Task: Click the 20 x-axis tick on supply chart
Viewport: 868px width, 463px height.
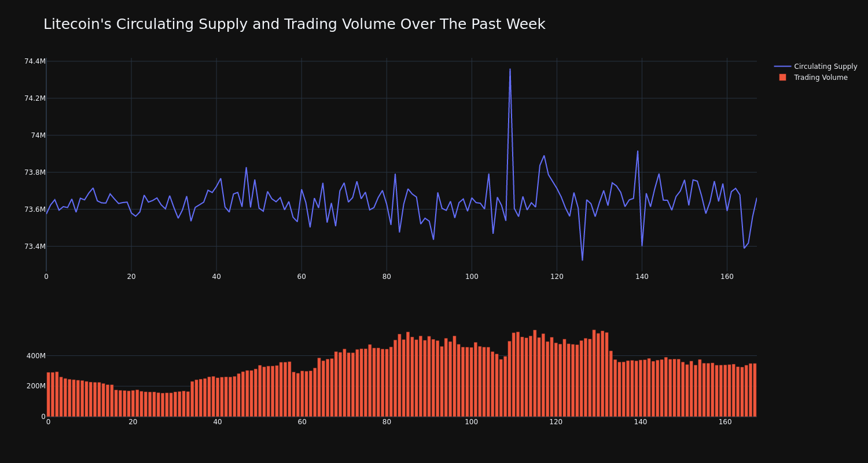Action: 131,277
